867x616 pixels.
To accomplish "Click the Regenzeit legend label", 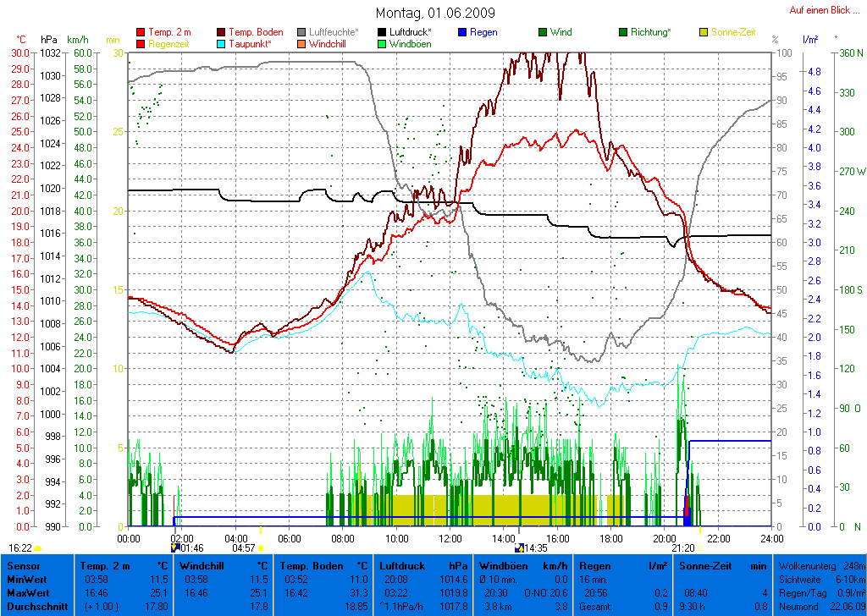I will 170,44.
